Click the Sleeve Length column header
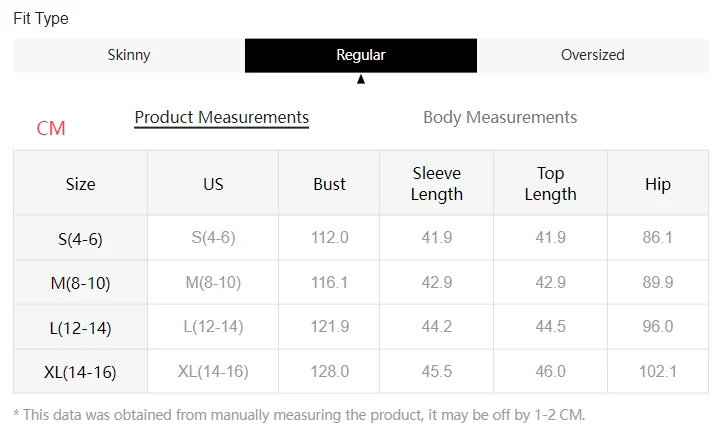Image resolution: width=712 pixels, height=434 pixels. 437,184
